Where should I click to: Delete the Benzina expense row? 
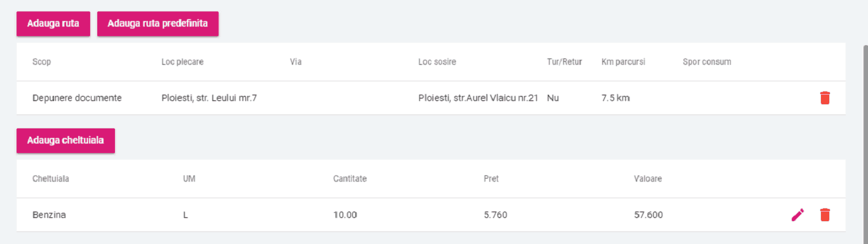tap(825, 215)
